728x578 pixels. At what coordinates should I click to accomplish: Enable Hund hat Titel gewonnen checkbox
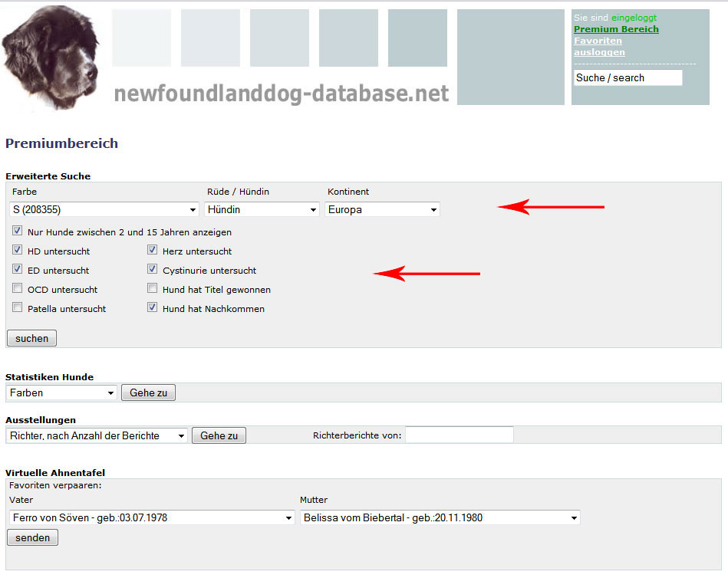click(x=153, y=289)
